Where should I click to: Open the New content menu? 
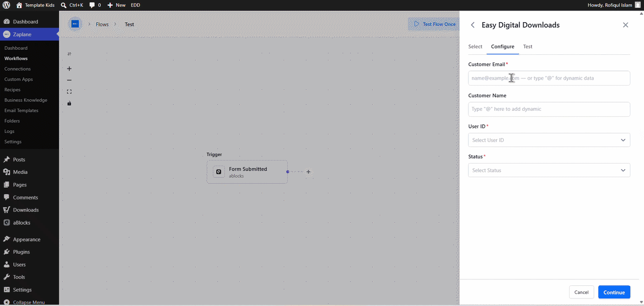[x=116, y=5]
